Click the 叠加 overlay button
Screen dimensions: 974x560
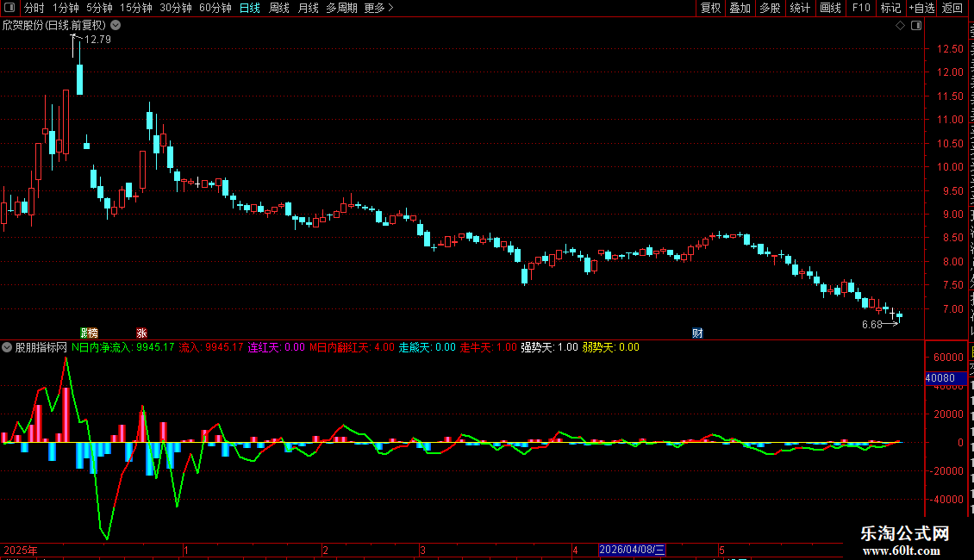740,8
